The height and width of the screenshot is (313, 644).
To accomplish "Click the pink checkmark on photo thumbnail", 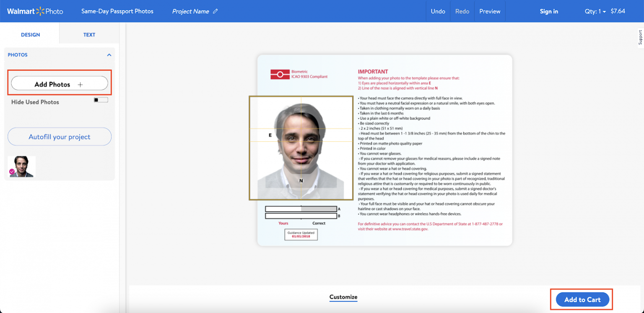I will (x=12, y=171).
